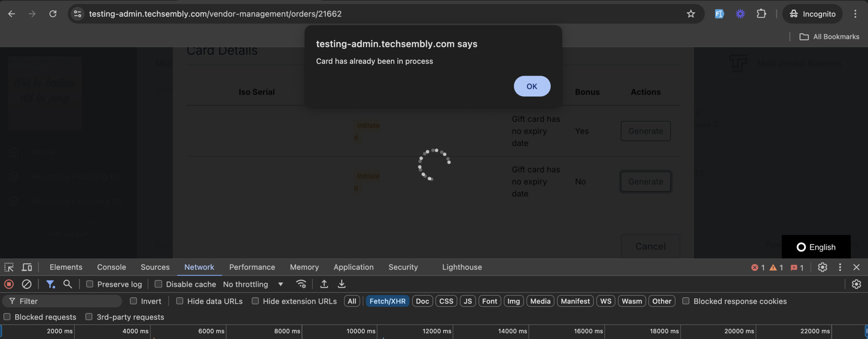Switch to the Application tab
The image size is (868, 339).
click(x=353, y=267)
